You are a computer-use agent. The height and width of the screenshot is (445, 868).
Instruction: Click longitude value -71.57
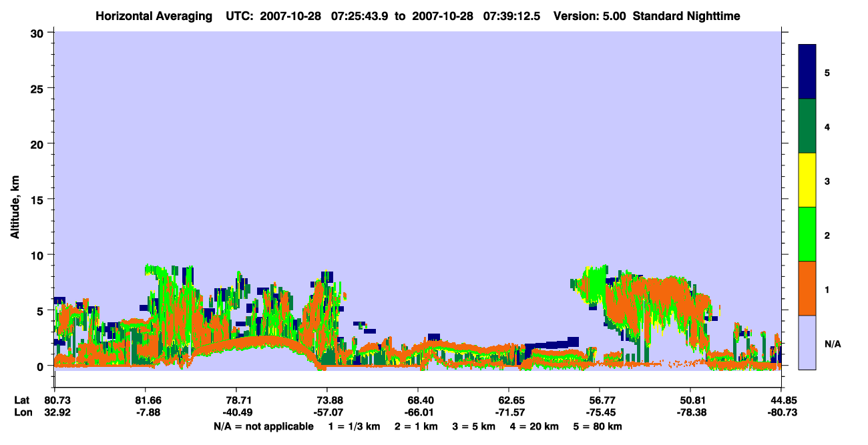[509, 412]
